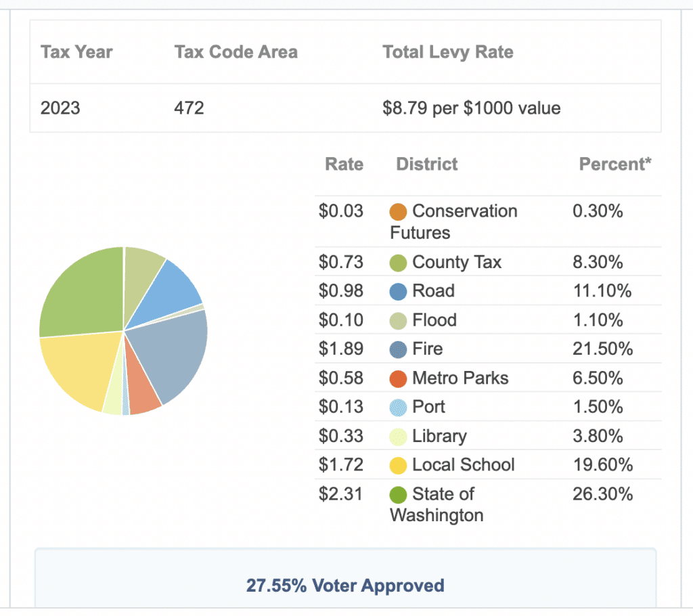Select the 2023 tax year value
The image size is (693, 616).
60,108
